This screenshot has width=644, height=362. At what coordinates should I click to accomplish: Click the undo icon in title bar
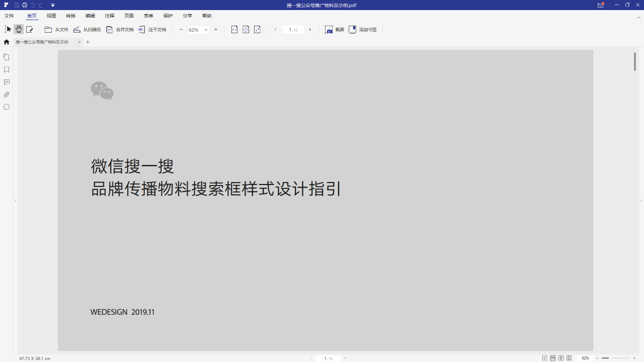point(33,5)
